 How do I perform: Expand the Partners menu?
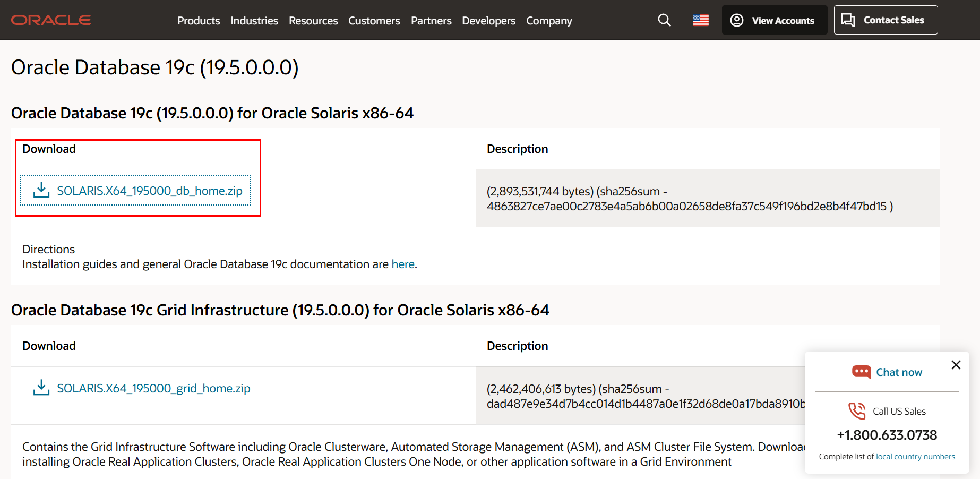click(431, 21)
